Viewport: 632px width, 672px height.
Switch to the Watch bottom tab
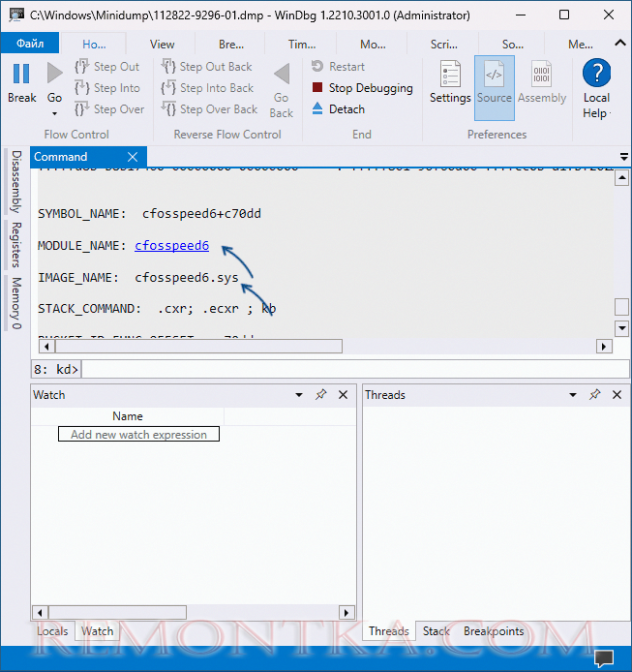point(97,631)
